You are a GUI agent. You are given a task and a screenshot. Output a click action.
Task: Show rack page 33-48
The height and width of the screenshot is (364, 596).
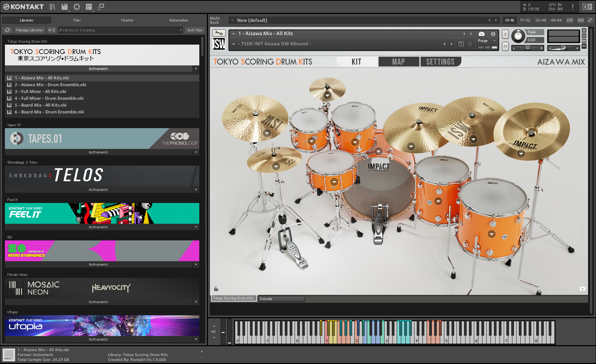click(x=540, y=20)
